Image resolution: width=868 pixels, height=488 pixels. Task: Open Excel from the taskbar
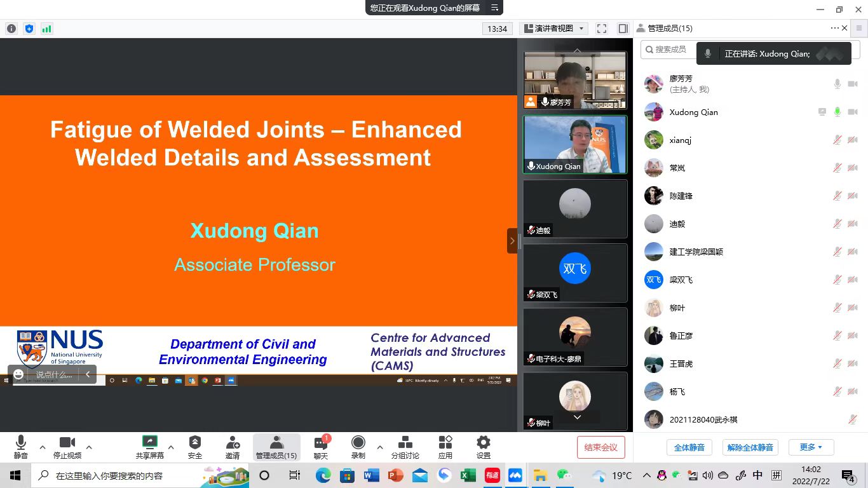(x=468, y=475)
